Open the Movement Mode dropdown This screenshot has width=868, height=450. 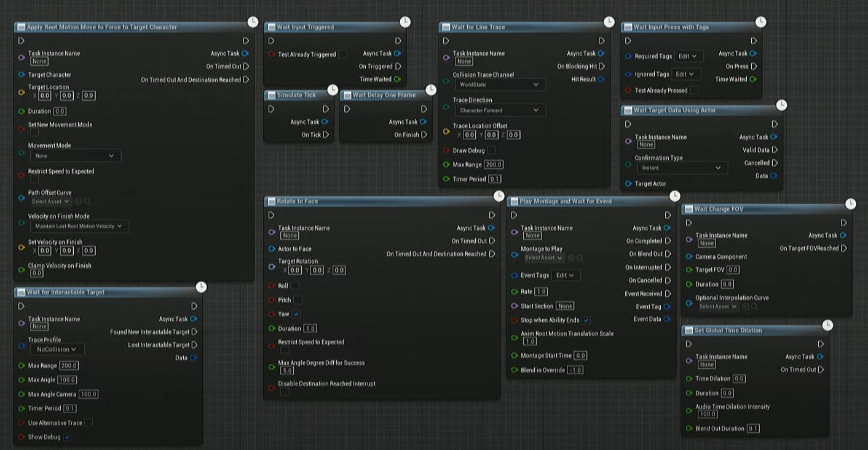(x=75, y=156)
